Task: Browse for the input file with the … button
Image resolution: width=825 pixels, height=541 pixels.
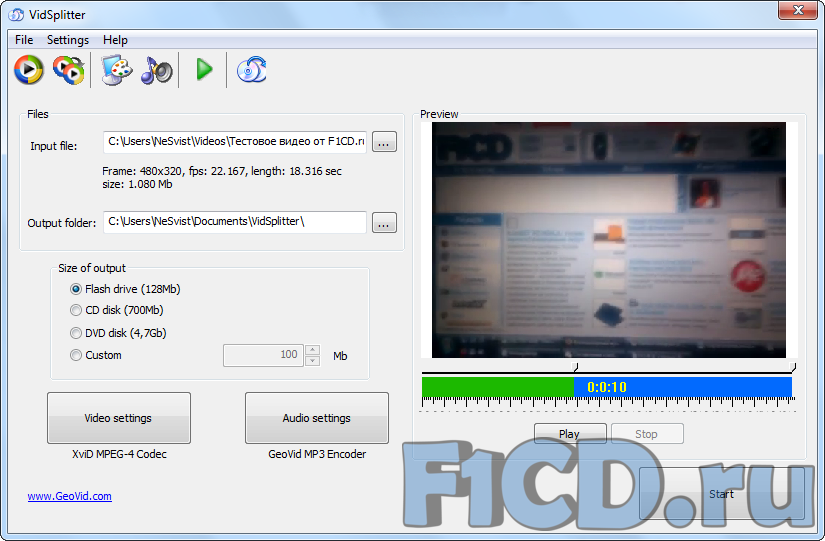Action: coord(384,142)
